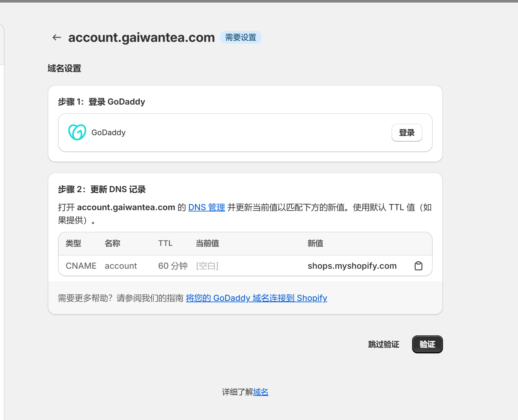Open the DNS 管理 link
This screenshot has height=420, width=518.
click(x=206, y=207)
